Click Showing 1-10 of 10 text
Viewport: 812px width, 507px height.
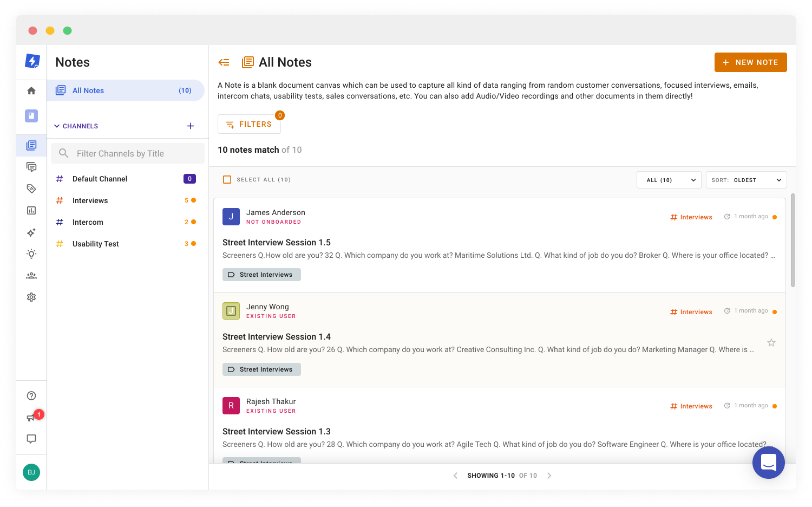[x=502, y=476]
